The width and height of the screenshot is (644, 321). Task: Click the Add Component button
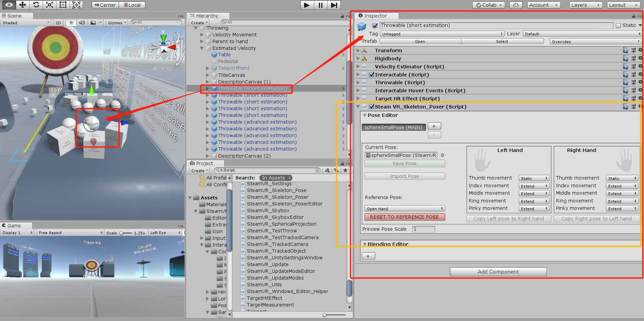pyautogui.click(x=498, y=271)
